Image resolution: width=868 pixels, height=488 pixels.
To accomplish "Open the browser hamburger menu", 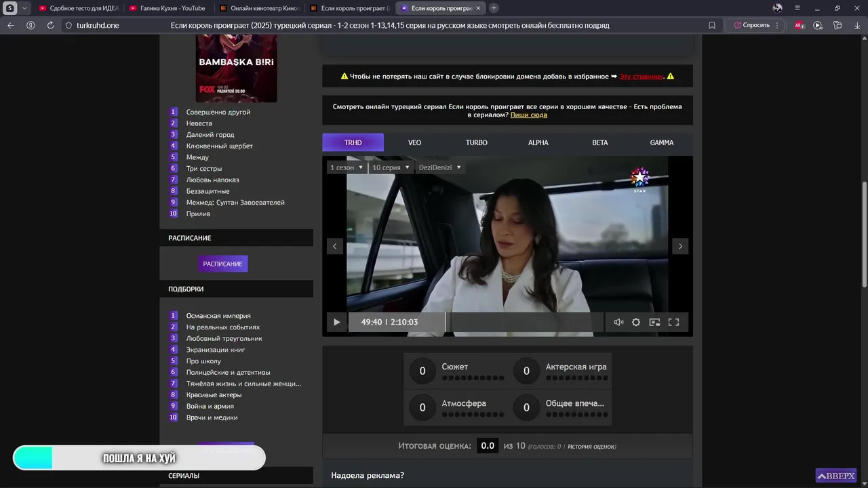I will [x=797, y=8].
